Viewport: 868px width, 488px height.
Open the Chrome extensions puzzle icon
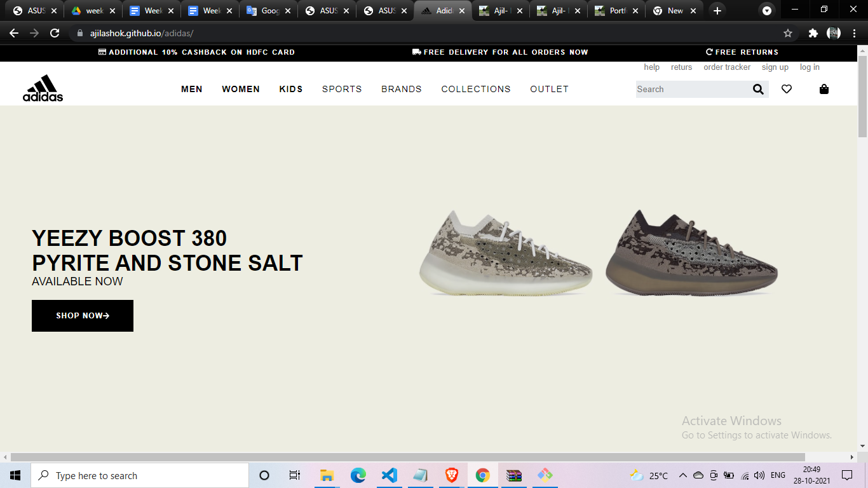point(813,33)
